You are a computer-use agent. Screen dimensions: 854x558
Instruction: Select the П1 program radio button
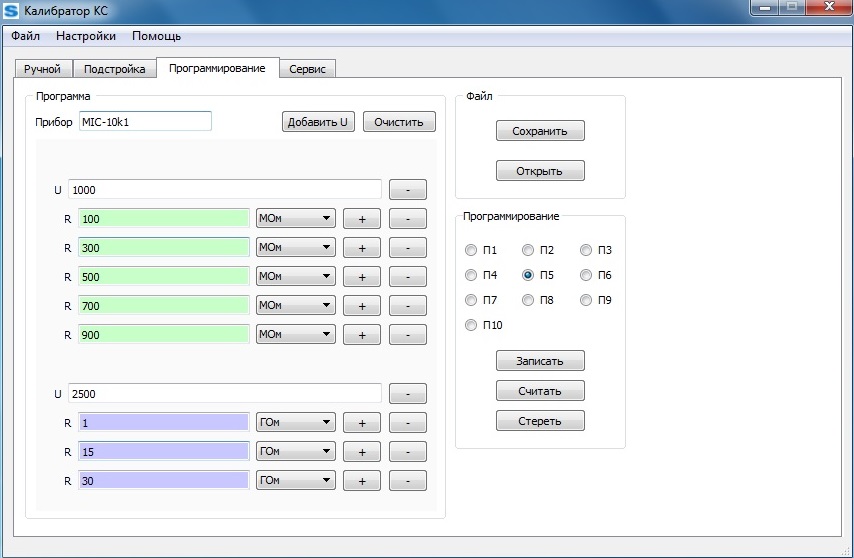click(x=472, y=250)
